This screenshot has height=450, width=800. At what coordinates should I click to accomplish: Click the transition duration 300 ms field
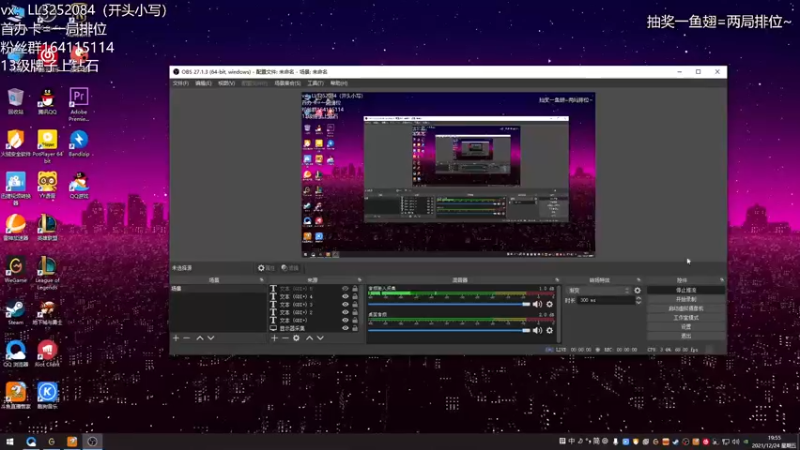(606, 301)
